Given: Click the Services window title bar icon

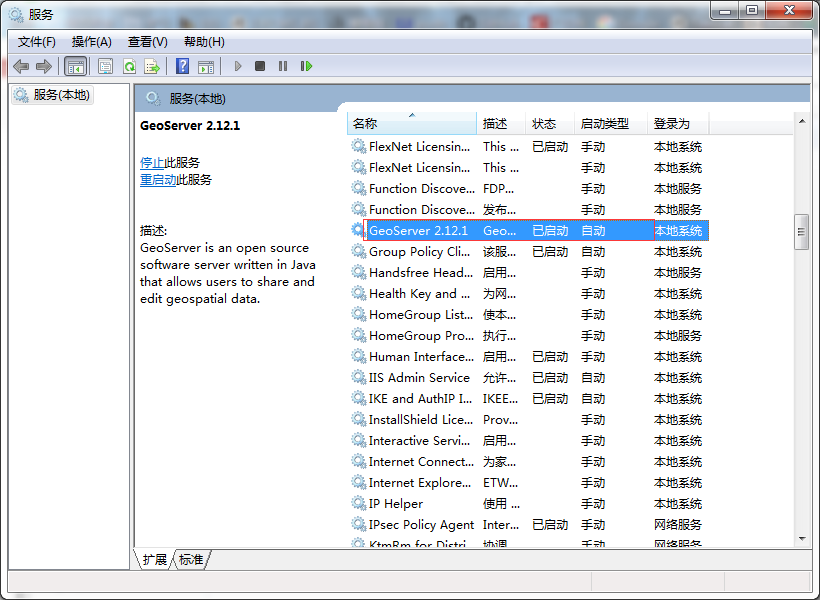Looking at the screenshot, I should tap(16, 14).
